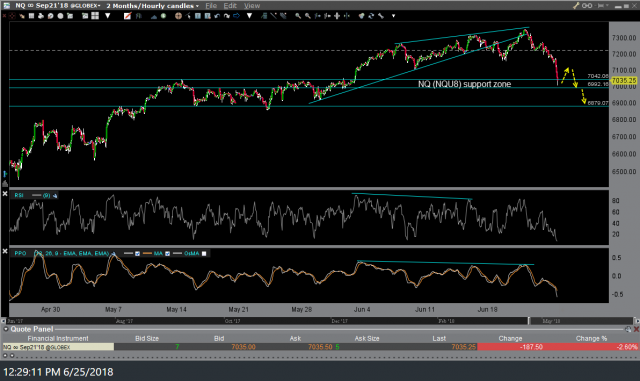Click the yellow 7035.25 current price label
Image resolution: width=640 pixels, height=381 pixels.
click(624, 80)
